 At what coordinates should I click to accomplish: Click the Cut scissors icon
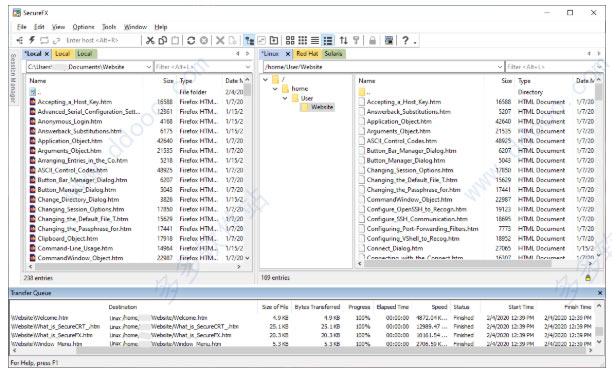pos(150,40)
